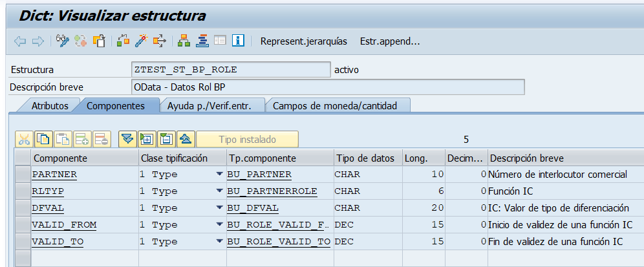Viewport: 644px width, 267px height.
Task: Click the expand all components icon
Action: pos(146,139)
